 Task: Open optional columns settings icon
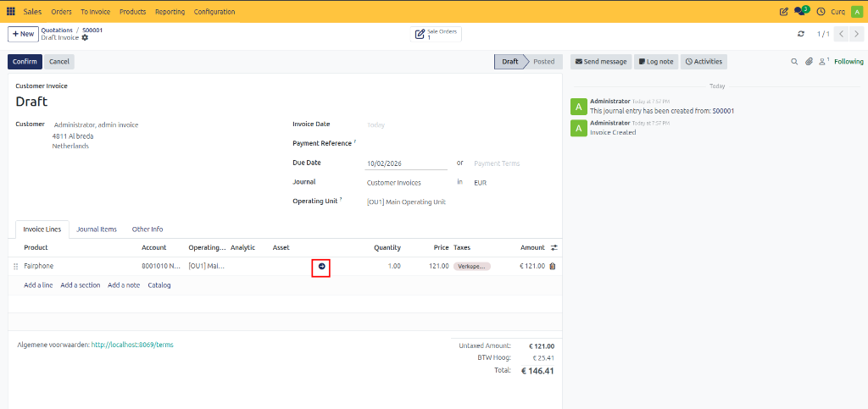[x=554, y=247]
